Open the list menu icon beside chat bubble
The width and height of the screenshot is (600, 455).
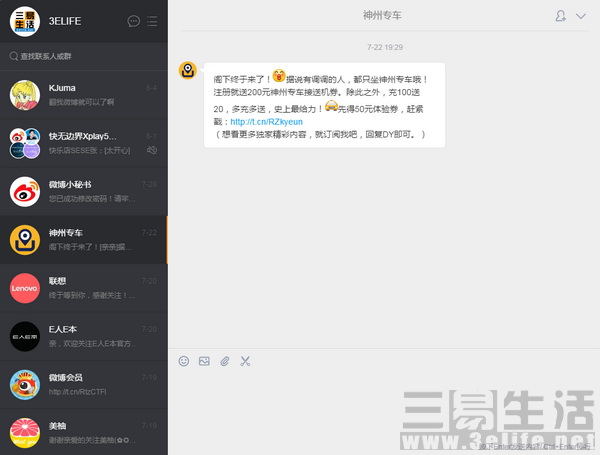click(152, 21)
